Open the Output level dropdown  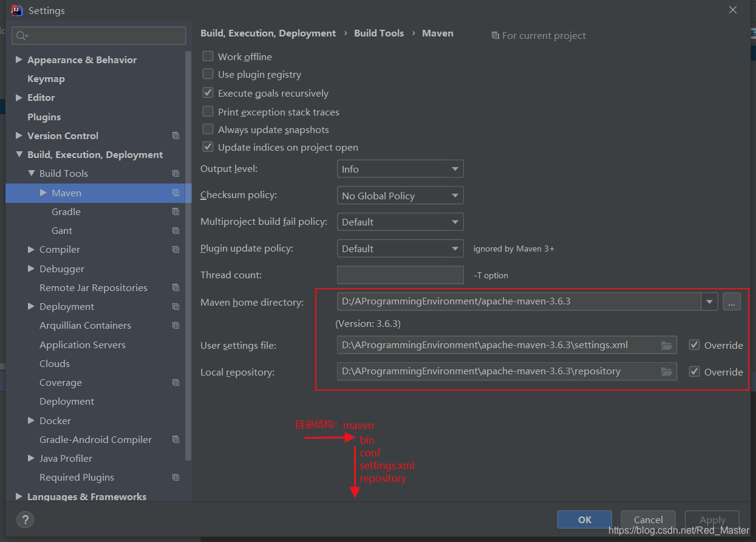point(400,169)
